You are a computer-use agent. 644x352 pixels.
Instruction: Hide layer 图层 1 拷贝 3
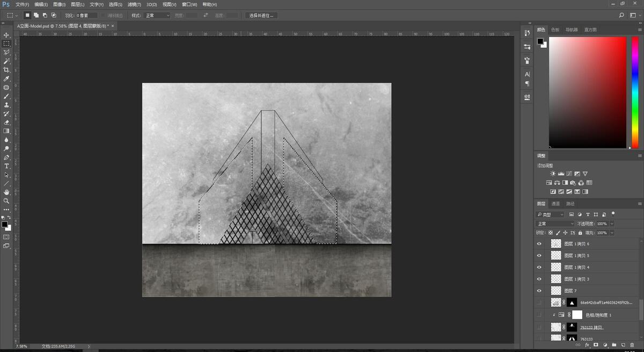tap(539, 279)
